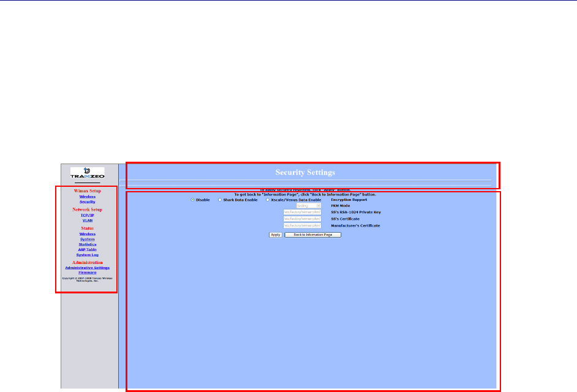
Task: Open the Firmware page link
Action: click(x=87, y=273)
